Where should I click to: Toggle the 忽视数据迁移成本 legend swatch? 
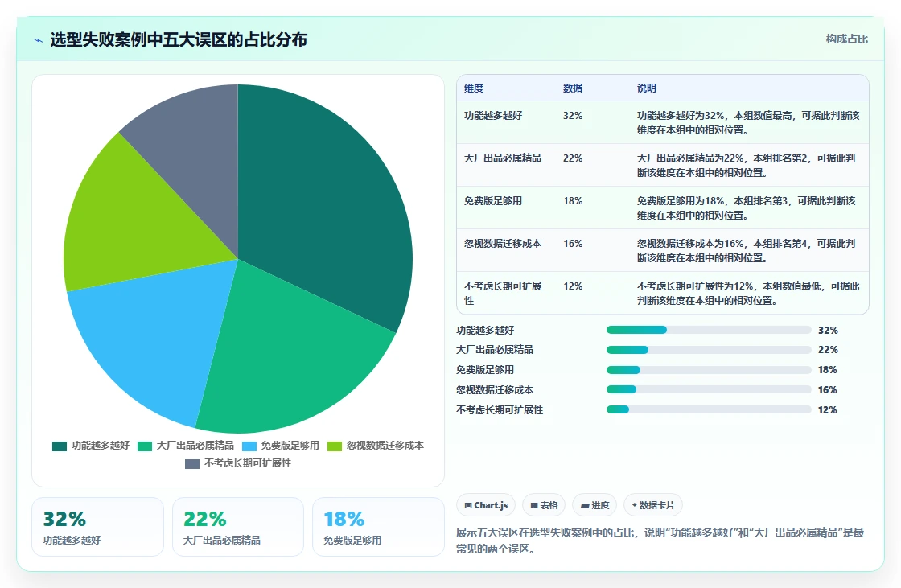pyautogui.click(x=335, y=446)
